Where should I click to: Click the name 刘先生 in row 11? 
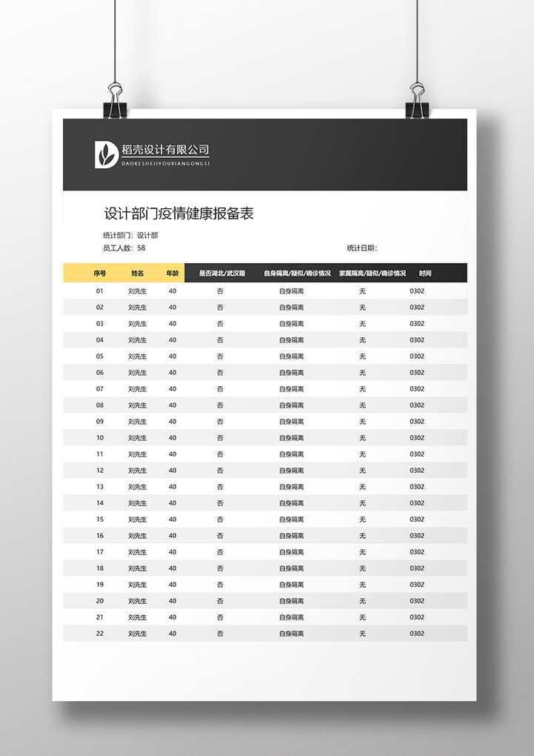pyautogui.click(x=137, y=454)
